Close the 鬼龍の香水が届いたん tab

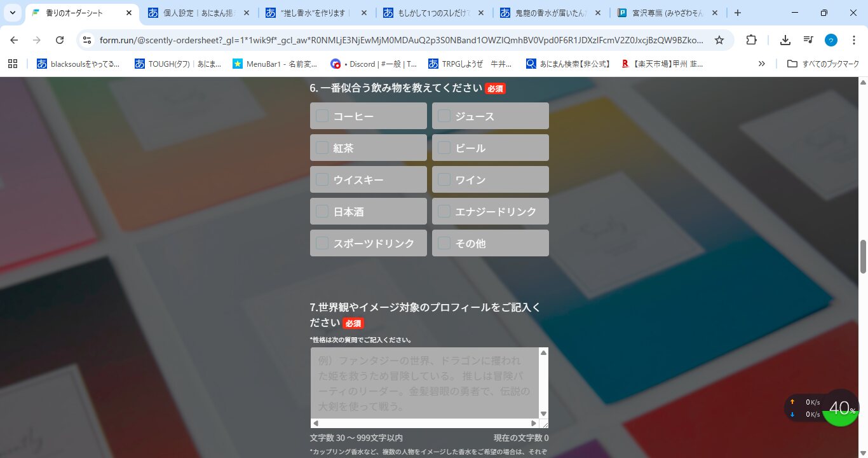tap(599, 13)
